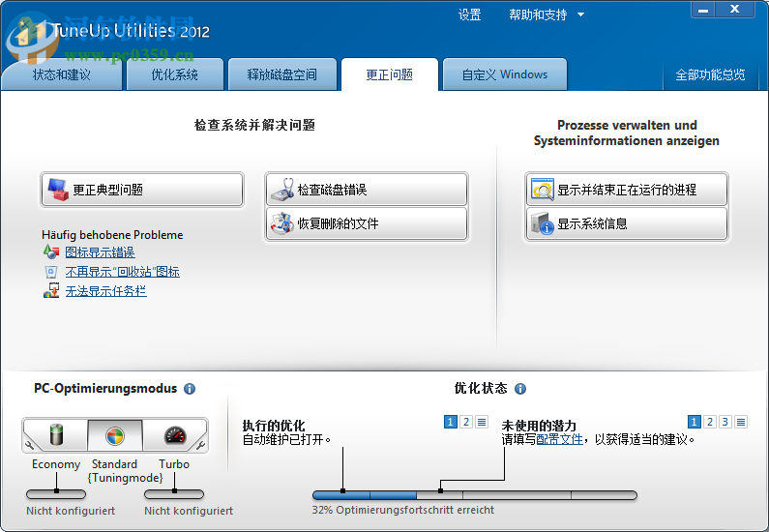Click the recycle bin icon beside 不再显示回收站图标

tap(51, 272)
